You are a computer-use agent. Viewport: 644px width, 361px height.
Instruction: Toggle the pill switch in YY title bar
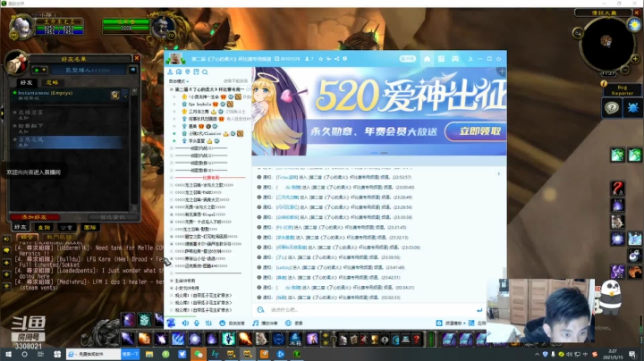[x=408, y=59]
